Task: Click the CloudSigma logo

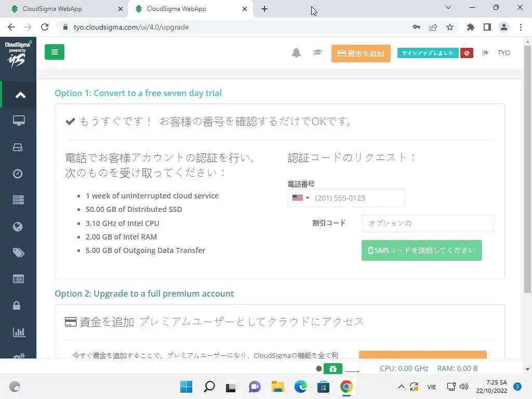Action: 18,54
